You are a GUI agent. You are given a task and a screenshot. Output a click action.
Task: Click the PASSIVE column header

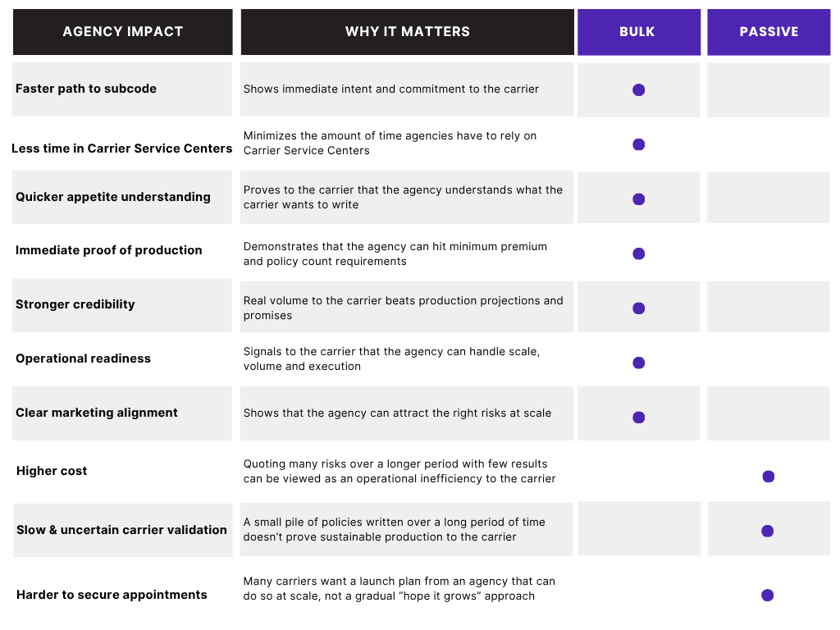(768, 32)
